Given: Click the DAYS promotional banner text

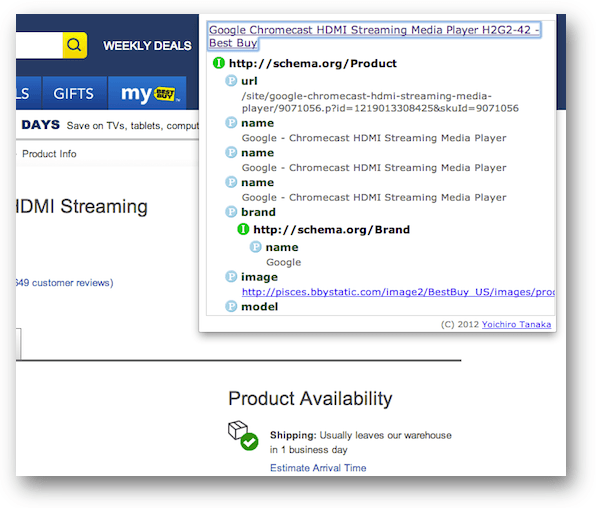Looking at the screenshot, I should tap(41, 125).
